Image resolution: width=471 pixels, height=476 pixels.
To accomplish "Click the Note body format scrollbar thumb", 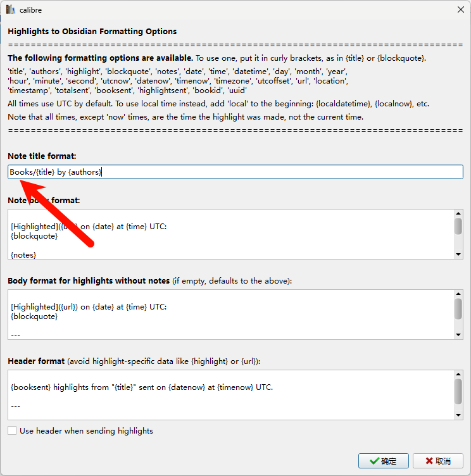I will coord(458,226).
